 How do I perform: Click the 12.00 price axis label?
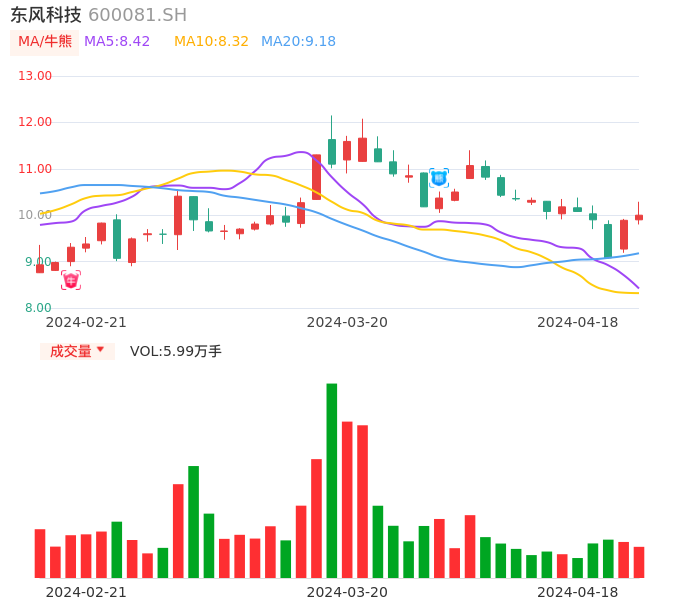(x=35, y=122)
